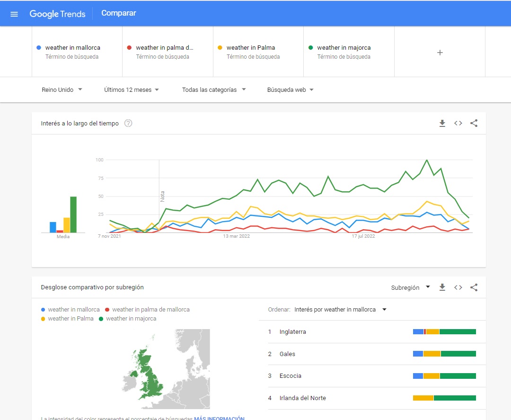Click the Gales stacked comparison bar
The height and width of the screenshot is (420, 511).
click(x=444, y=354)
